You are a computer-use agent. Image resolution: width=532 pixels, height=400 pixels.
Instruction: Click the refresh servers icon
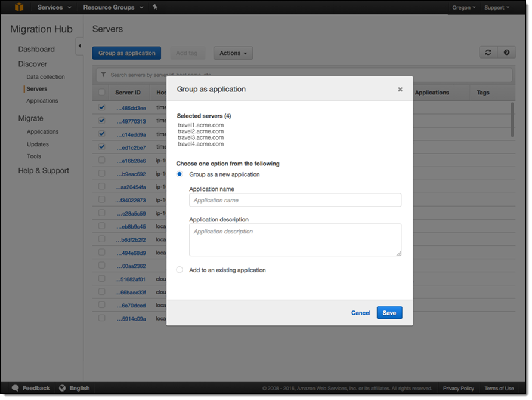click(x=488, y=53)
